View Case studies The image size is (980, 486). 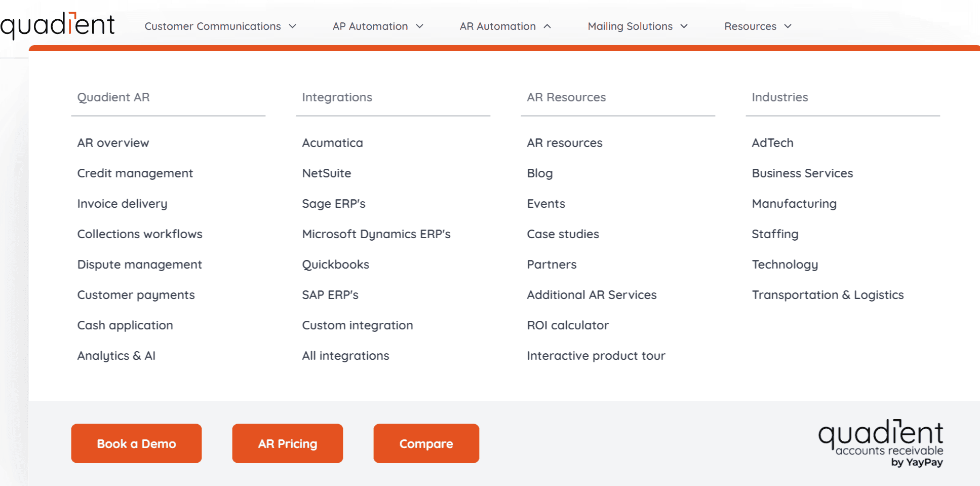coord(563,234)
